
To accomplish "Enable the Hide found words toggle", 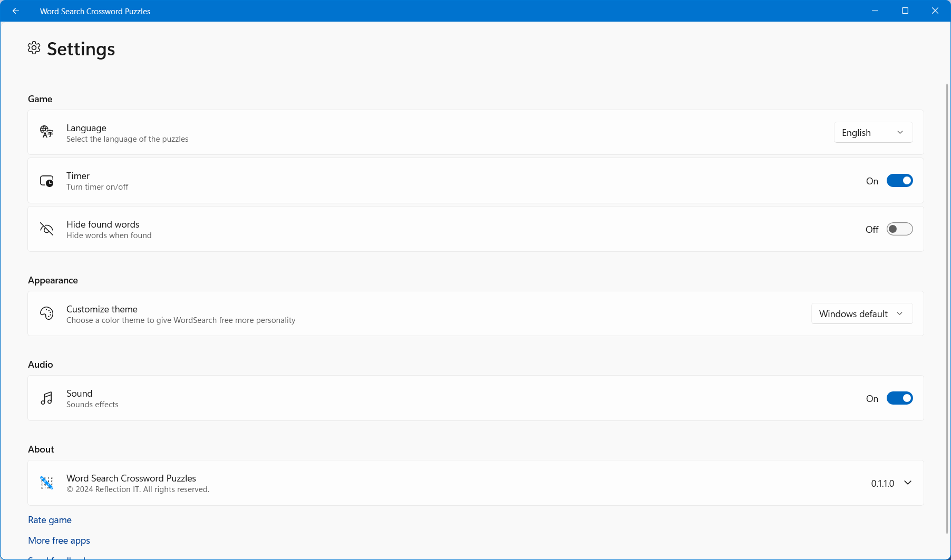I will (900, 229).
